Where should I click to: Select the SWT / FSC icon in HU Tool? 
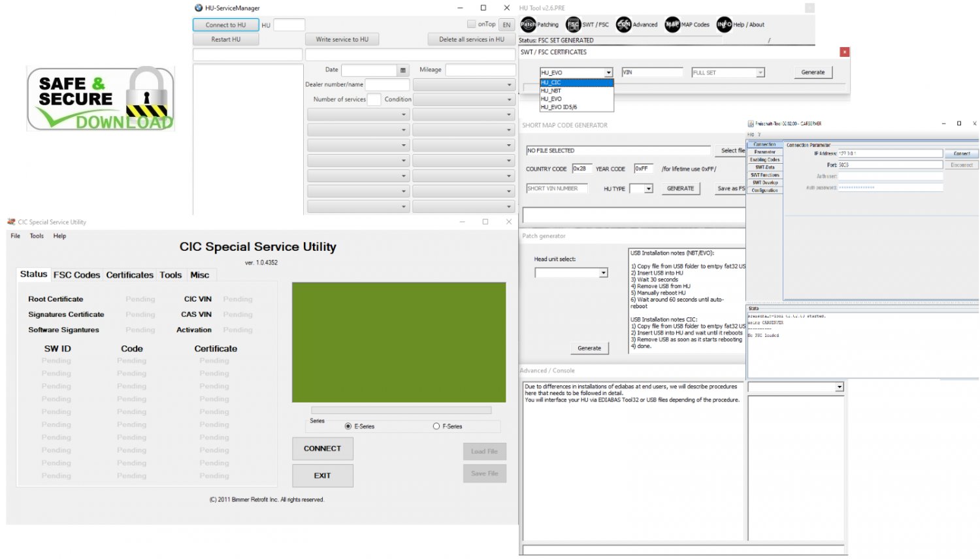coord(573,24)
